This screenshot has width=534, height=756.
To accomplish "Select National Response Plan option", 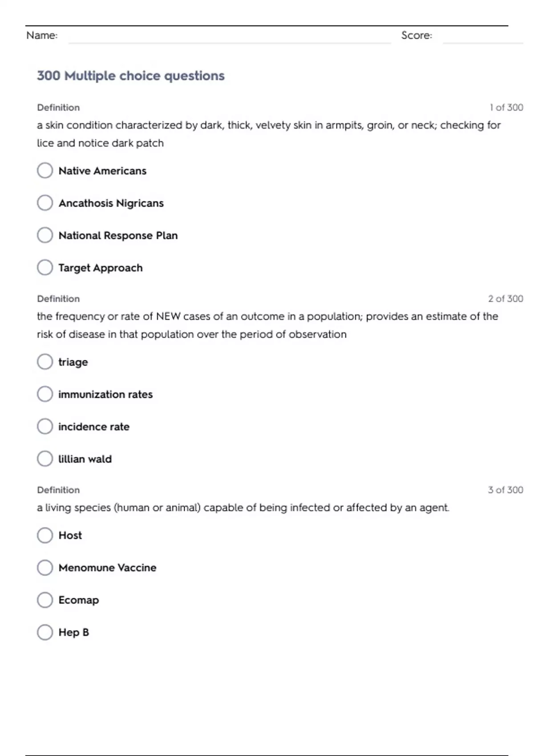I will 45,235.
